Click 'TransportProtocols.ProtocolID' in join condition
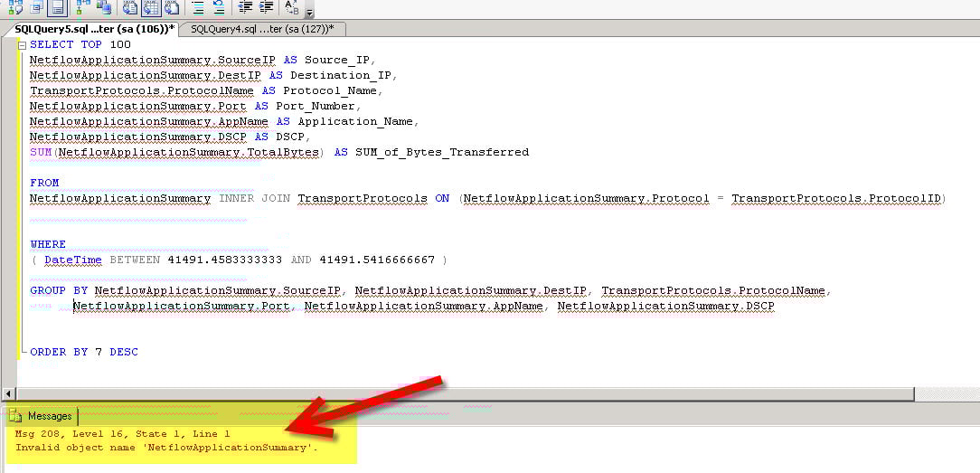This screenshot has height=473, width=980. tap(836, 199)
